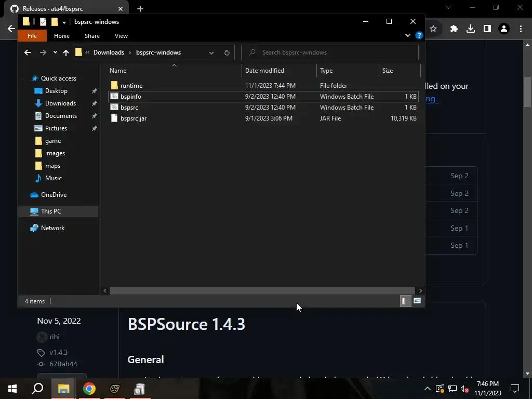The image size is (532, 399).
Task: Open the Images folder in sidebar
Action: (55, 153)
